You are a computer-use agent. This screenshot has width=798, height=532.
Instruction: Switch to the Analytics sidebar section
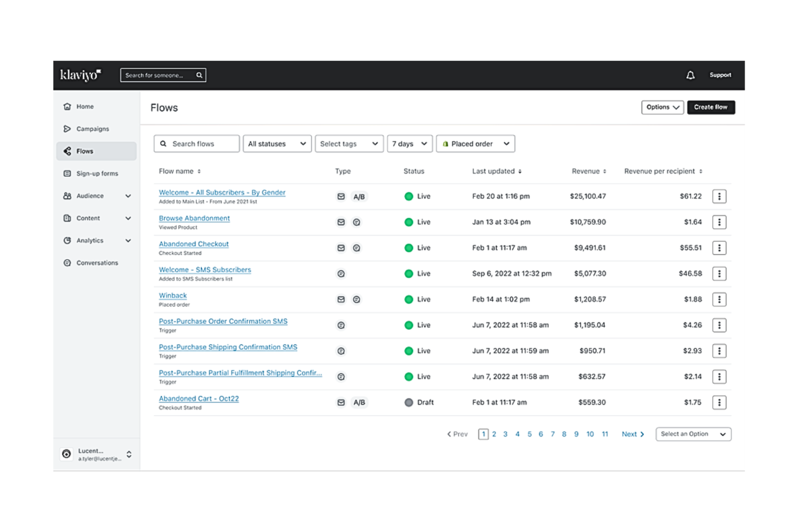click(x=90, y=240)
